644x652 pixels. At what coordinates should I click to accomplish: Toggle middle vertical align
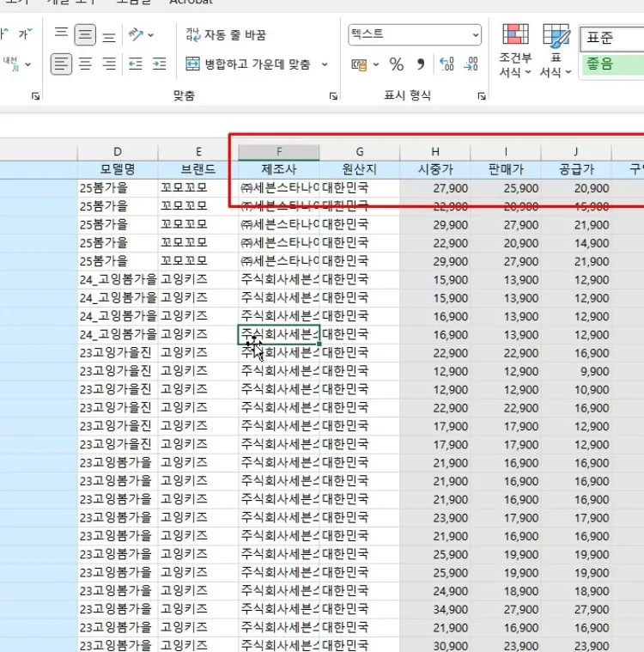click(85, 34)
